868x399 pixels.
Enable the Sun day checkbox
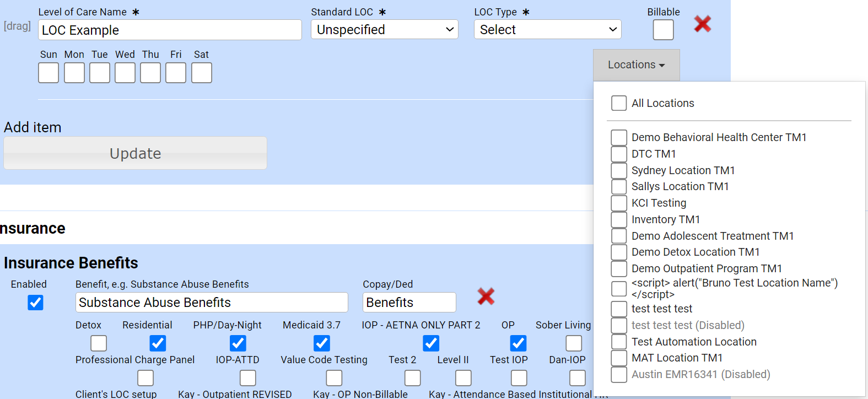(48, 73)
